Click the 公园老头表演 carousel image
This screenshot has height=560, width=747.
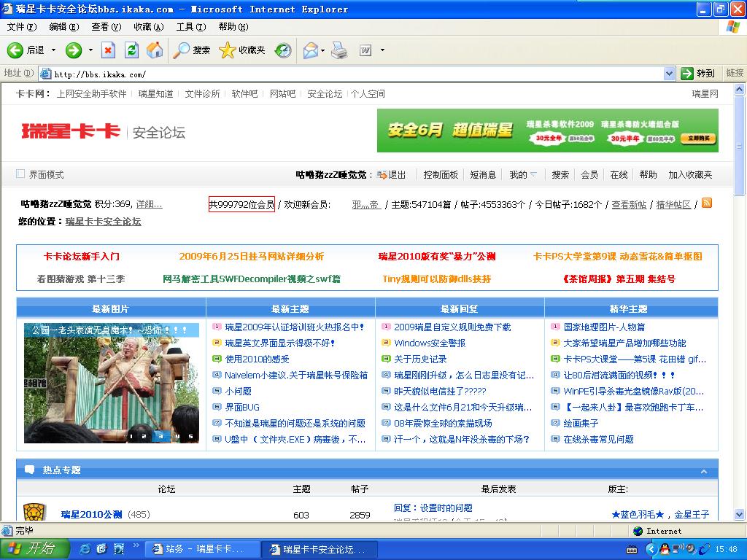pyautogui.click(x=111, y=383)
